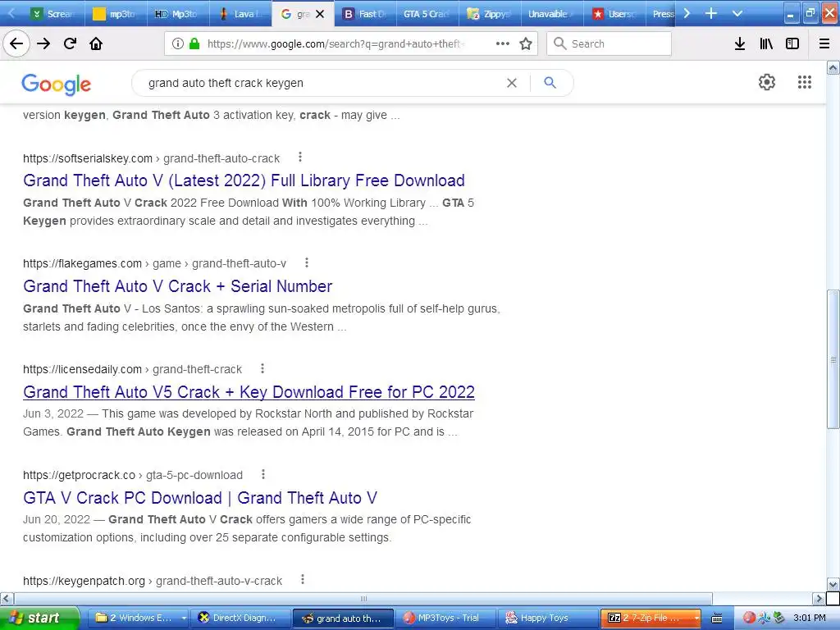Switch to the GTA 5 Crack tab

click(x=427, y=14)
